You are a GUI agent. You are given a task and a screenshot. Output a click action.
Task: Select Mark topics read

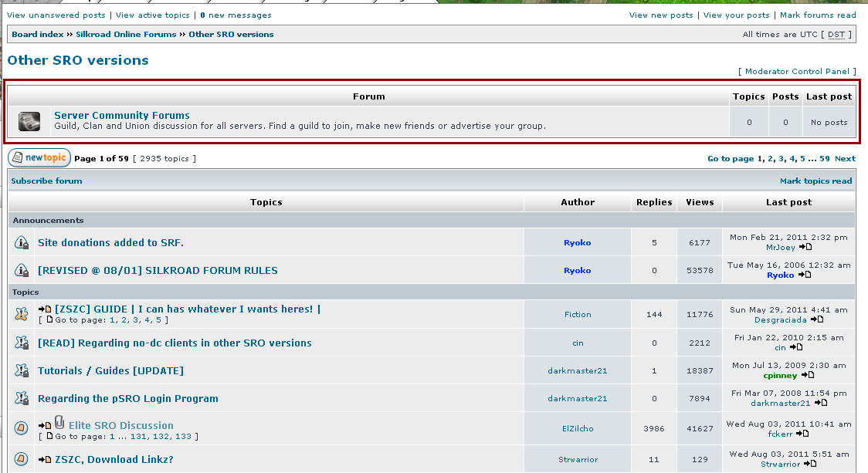(x=815, y=181)
